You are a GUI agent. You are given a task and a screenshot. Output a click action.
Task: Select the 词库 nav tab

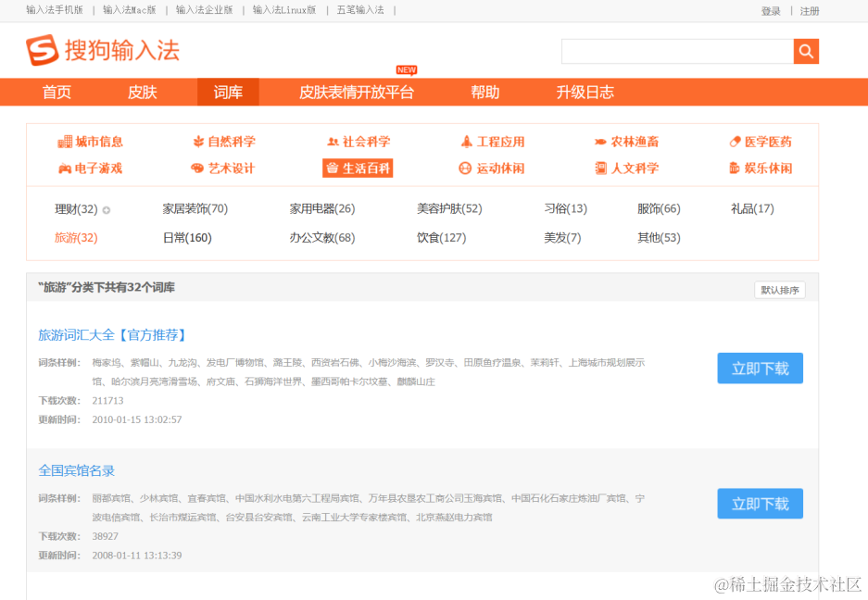[228, 92]
